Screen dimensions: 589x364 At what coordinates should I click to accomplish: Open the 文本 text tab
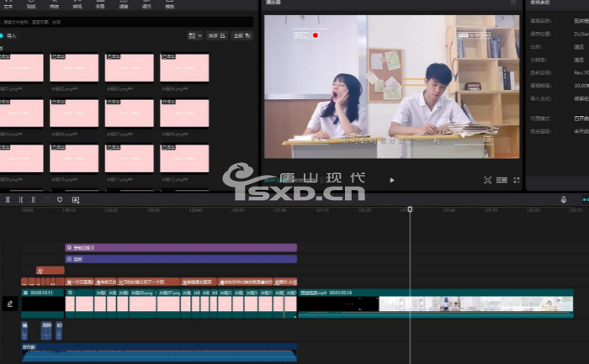[x=8, y=4]
